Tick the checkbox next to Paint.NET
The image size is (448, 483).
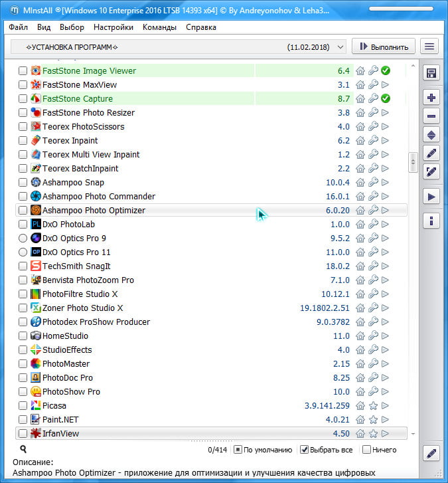coord(23,419)
